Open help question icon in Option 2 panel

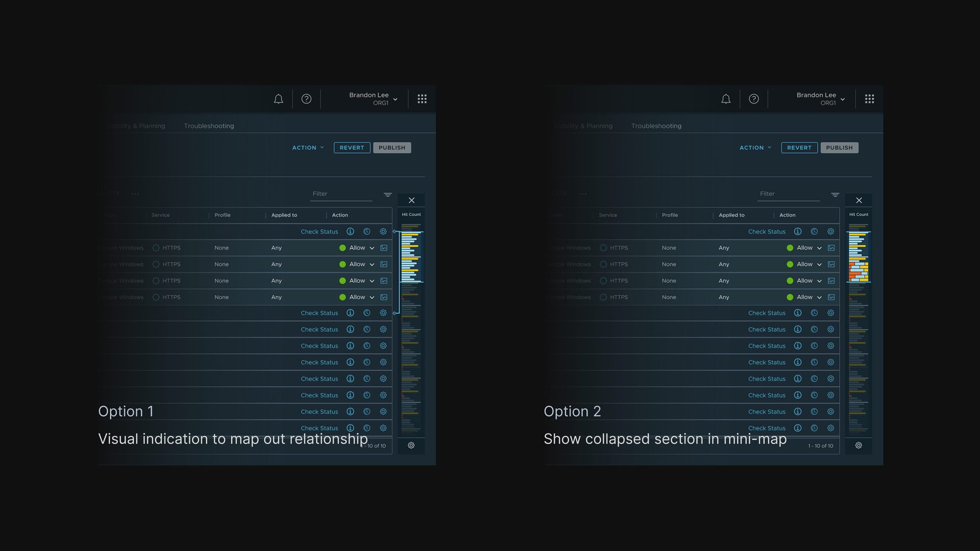point(753,99)
